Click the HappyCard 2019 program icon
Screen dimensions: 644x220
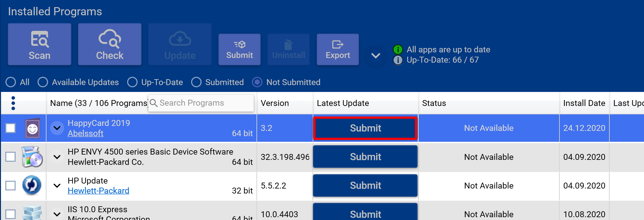[32, 128]
